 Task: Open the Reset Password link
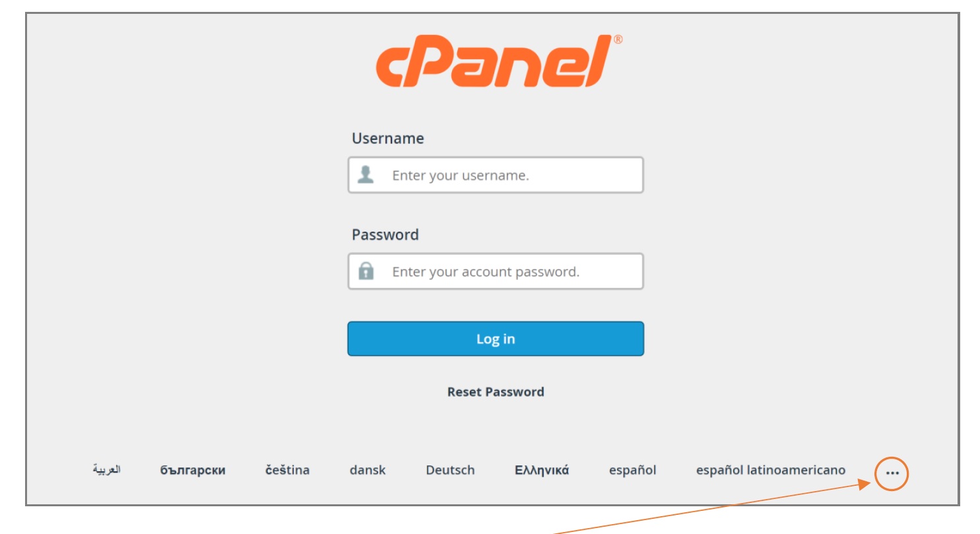click(496, 392)
